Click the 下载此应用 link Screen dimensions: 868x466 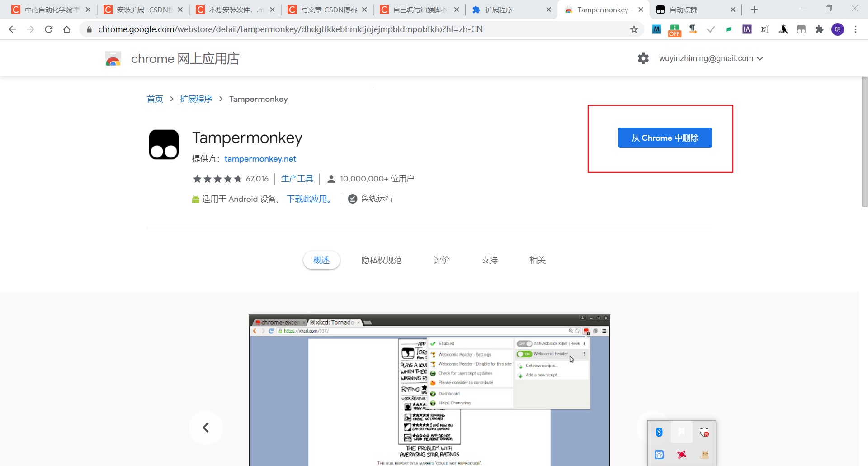coord(309,199)
